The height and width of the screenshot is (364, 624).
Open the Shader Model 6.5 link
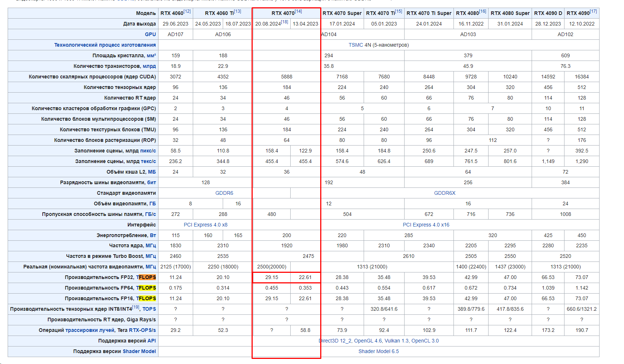tap(379, 351)
